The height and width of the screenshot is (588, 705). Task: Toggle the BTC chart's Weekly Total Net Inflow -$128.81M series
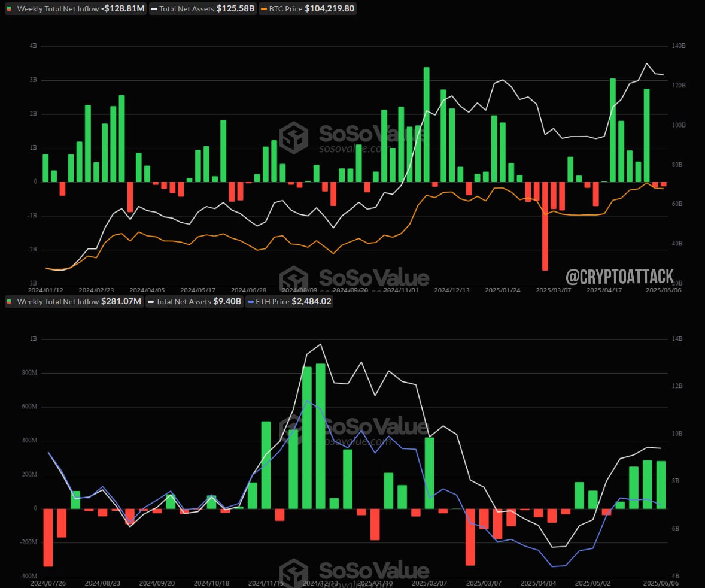coord(75,8)
